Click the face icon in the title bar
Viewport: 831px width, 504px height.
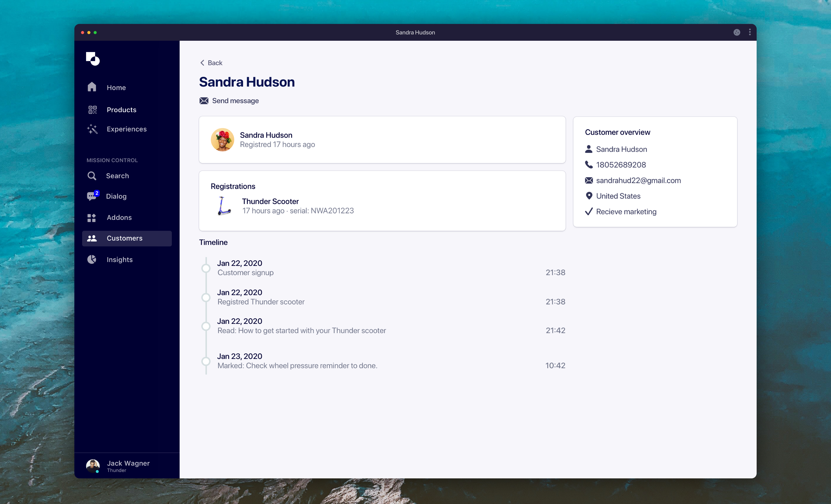point(736,32)
